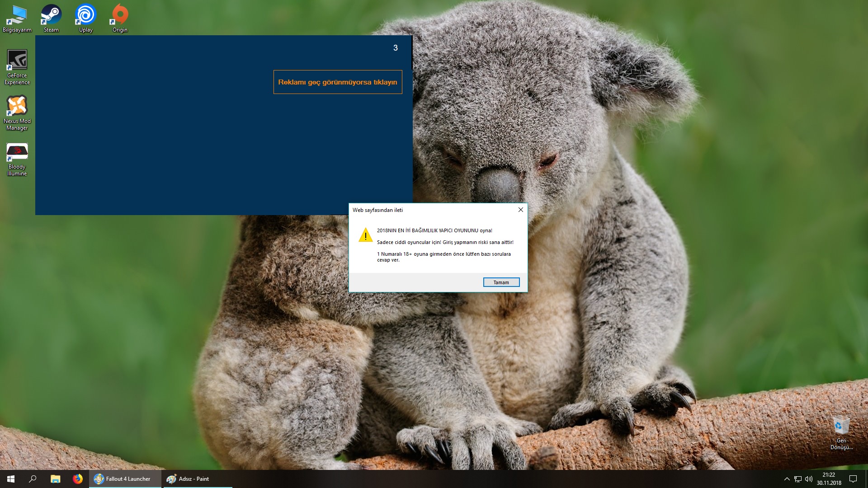This screenshot has height=488, width=868.
Task: Open the Action Center notifications icon
Action: coord(853,479)
